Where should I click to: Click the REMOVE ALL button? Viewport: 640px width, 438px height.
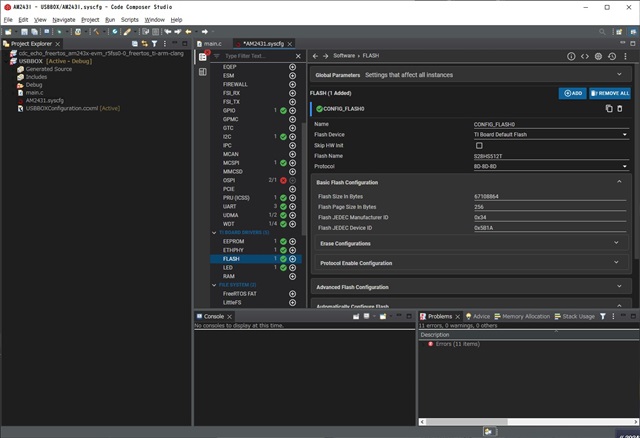click(610, 93)
